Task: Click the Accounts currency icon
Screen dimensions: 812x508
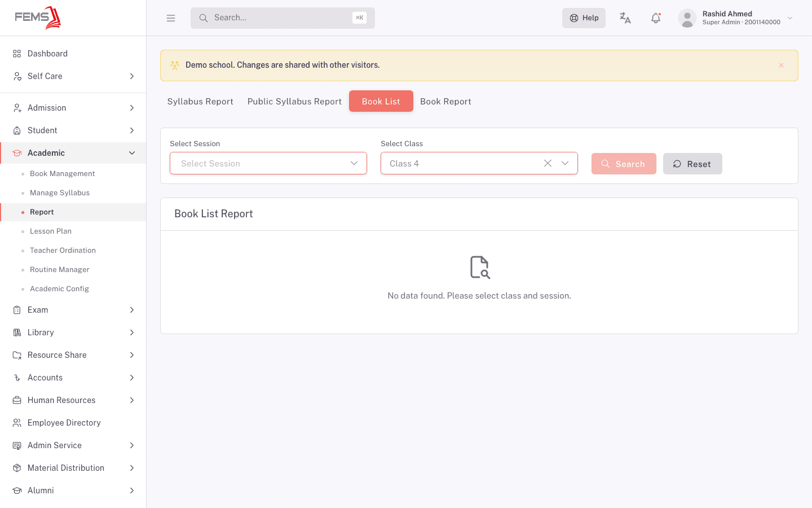Action: click(x=17, y=378)
